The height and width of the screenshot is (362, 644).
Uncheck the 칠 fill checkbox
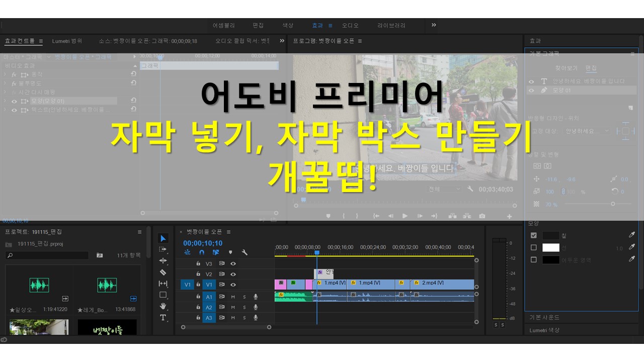[x=534, y=235]
